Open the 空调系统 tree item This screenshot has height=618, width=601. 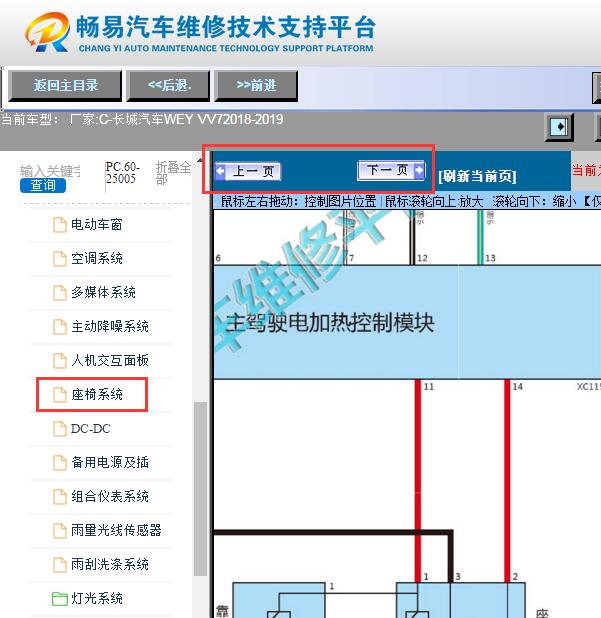pyautogui.click(x=97, y=259)
